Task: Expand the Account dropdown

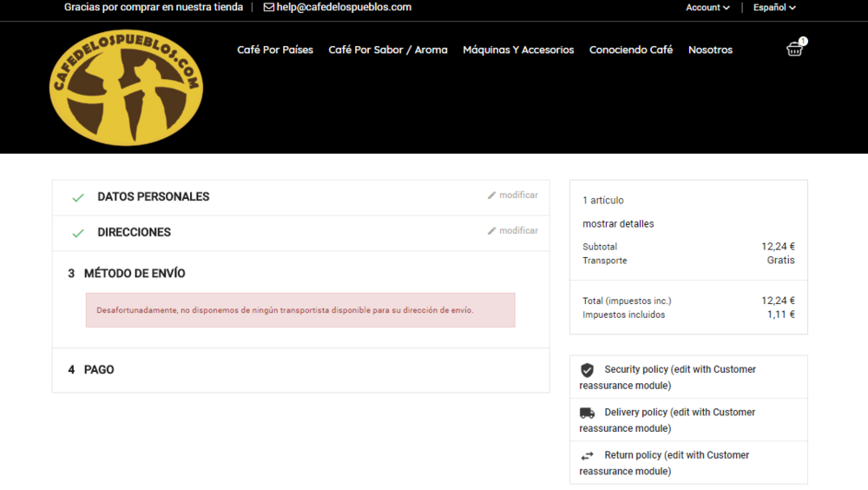Action: pyautogui.click(x=707, y=7)
